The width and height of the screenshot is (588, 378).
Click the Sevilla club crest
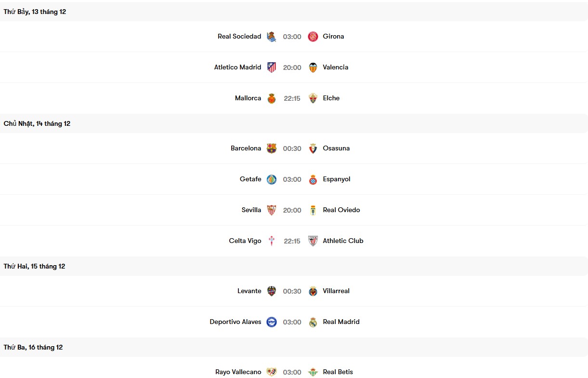pyautogui.click(x=272, y=210)
